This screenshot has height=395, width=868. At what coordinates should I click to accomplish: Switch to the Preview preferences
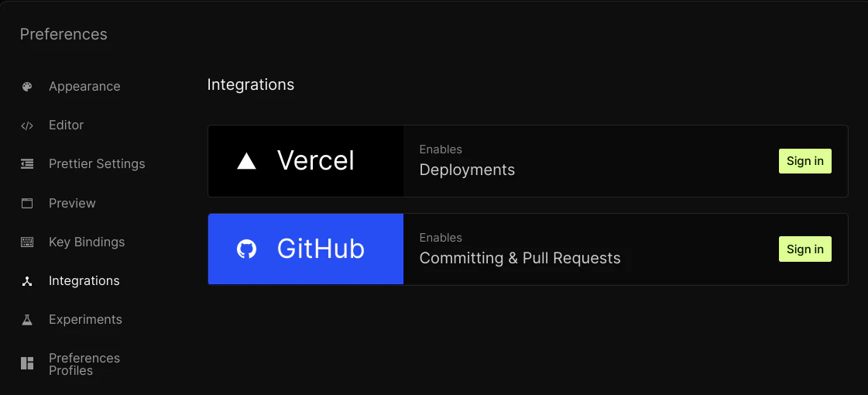pyautogui.click(x=72, y=204)
